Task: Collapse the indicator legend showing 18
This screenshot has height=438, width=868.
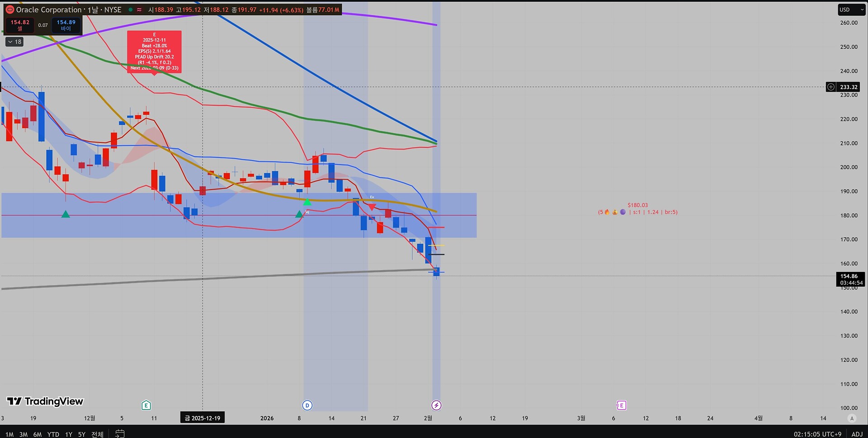Action: [x=14, y=42]
